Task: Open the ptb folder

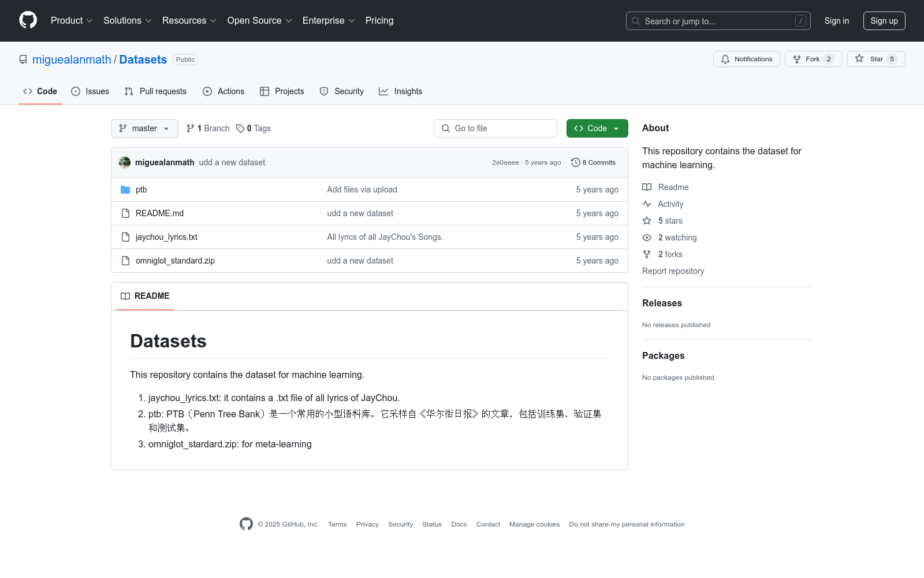Action: click(141, 190)
